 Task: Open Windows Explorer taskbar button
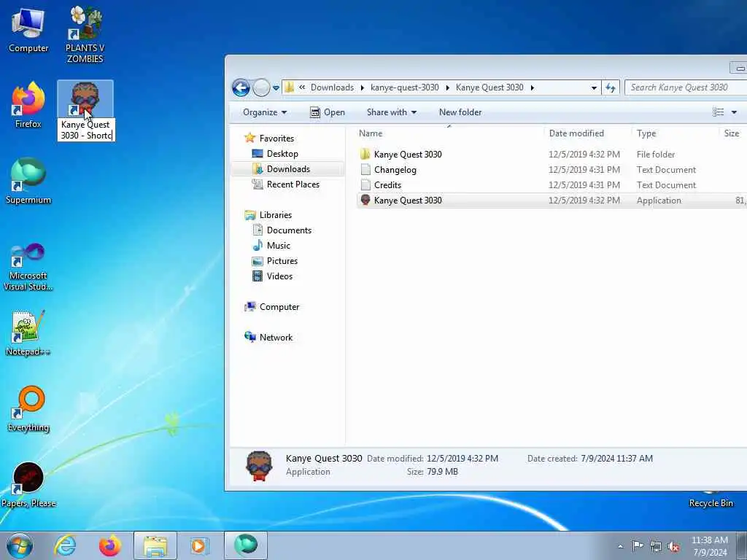[x=155, y=545]
